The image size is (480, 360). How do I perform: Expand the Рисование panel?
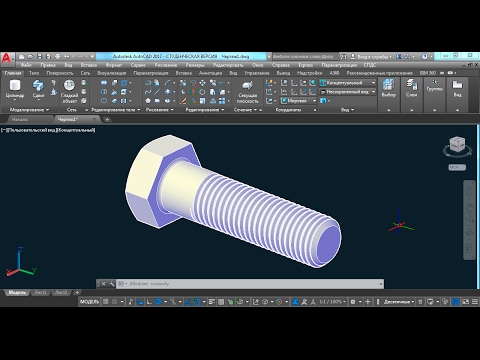(x=159, y=110)
